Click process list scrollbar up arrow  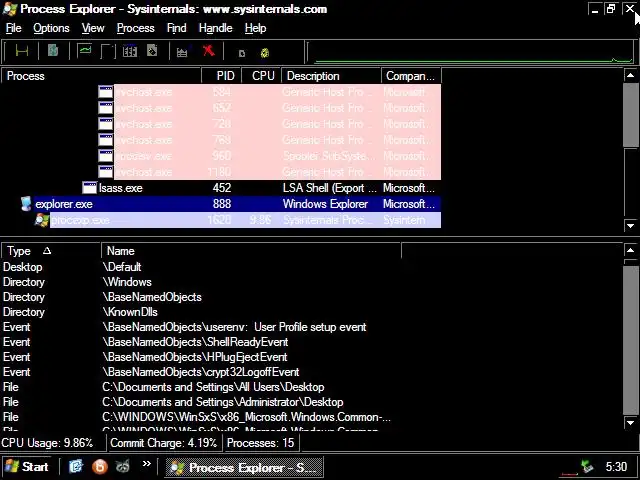630,75
